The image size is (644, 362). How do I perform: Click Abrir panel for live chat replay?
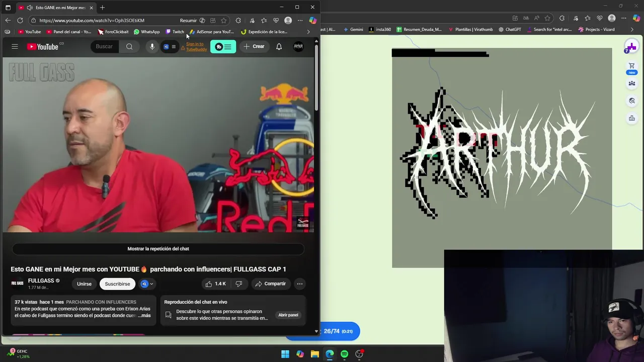(288, 315)
